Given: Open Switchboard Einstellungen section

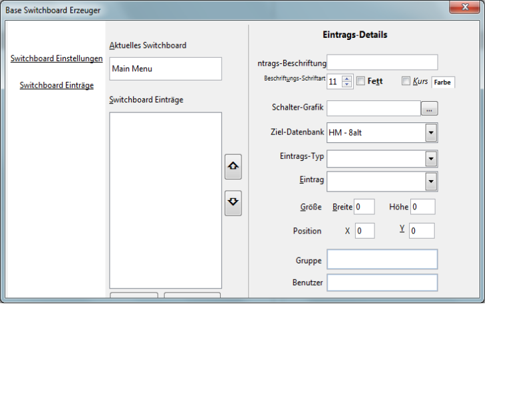Looking at the screenshot, I should 57,59.
